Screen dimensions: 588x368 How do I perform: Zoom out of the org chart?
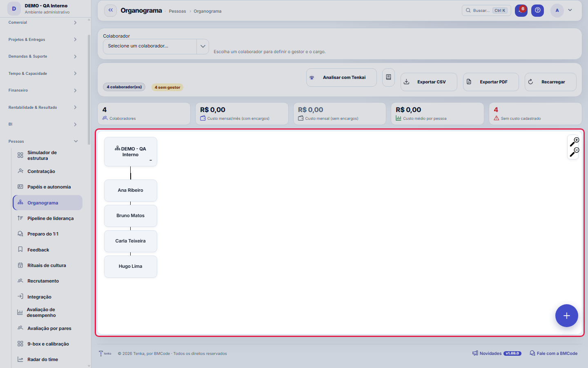(575, 152)
